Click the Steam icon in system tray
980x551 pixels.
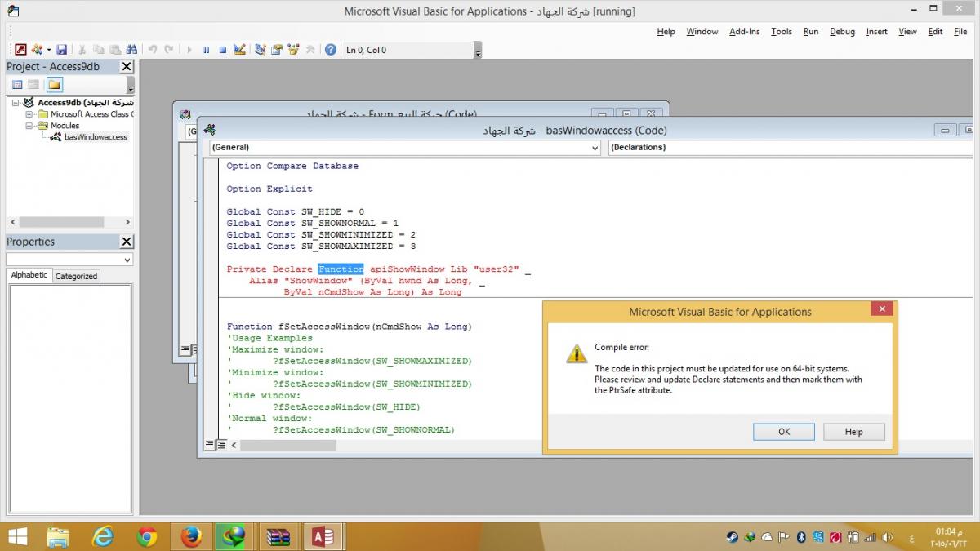pos(733,536)
